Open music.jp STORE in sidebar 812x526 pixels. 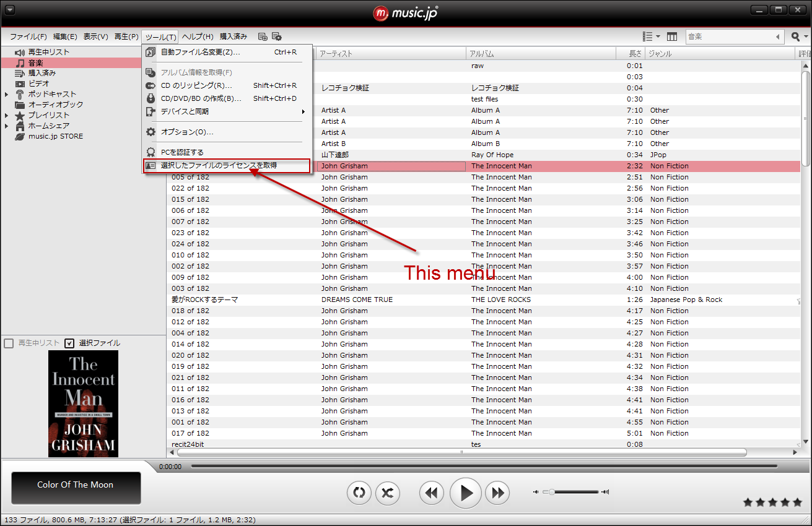click(x=55, y=136)
